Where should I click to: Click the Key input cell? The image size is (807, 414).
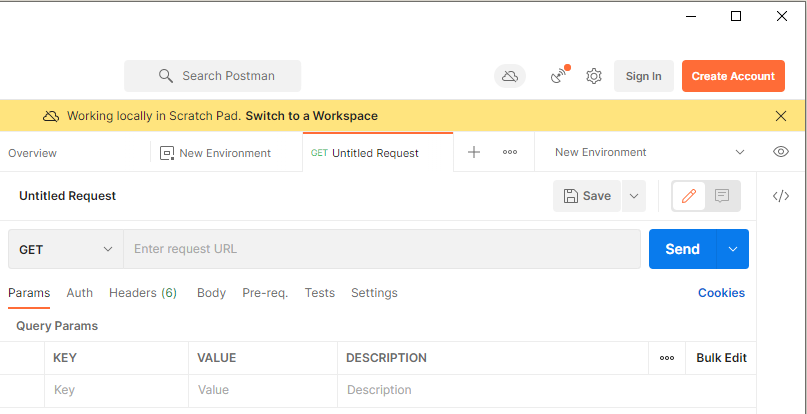[116, 390]
